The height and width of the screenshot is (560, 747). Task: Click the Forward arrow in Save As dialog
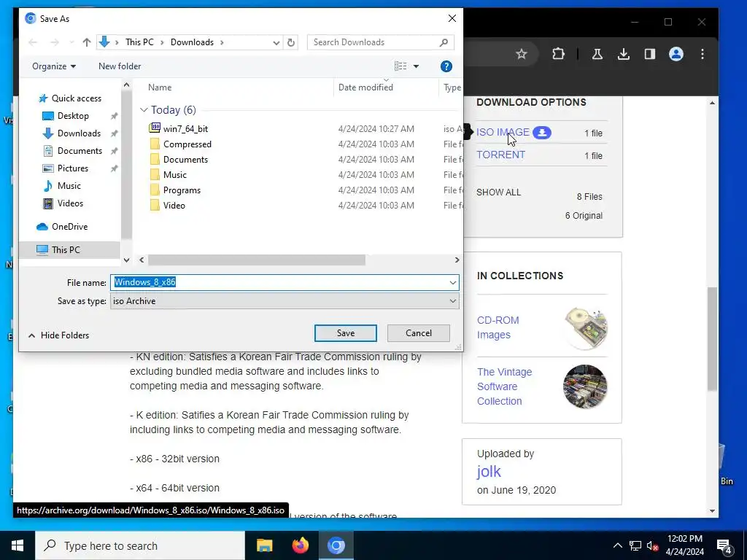click(55, 42)
